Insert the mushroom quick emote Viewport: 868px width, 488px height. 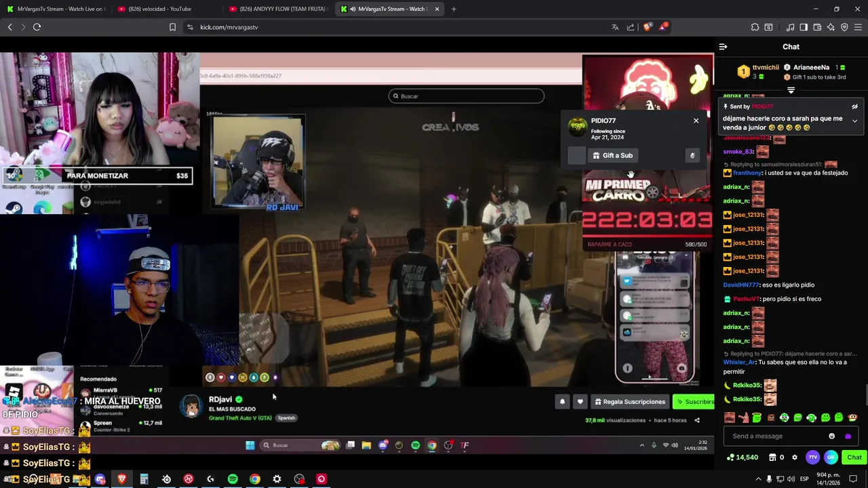pos(852,418)
